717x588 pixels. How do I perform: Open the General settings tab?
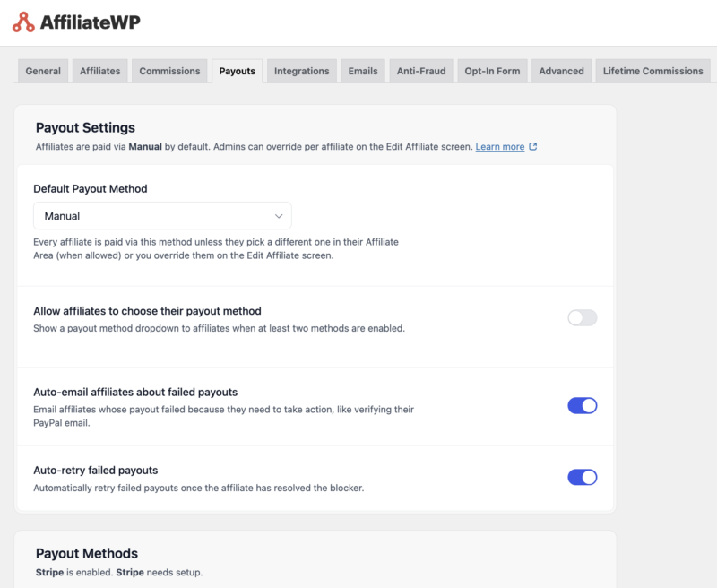point(43,71)
